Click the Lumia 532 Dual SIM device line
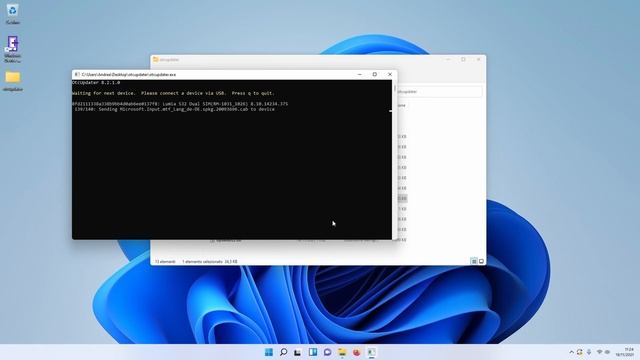This screenshot has height=360, width=640. click(180, 104)
